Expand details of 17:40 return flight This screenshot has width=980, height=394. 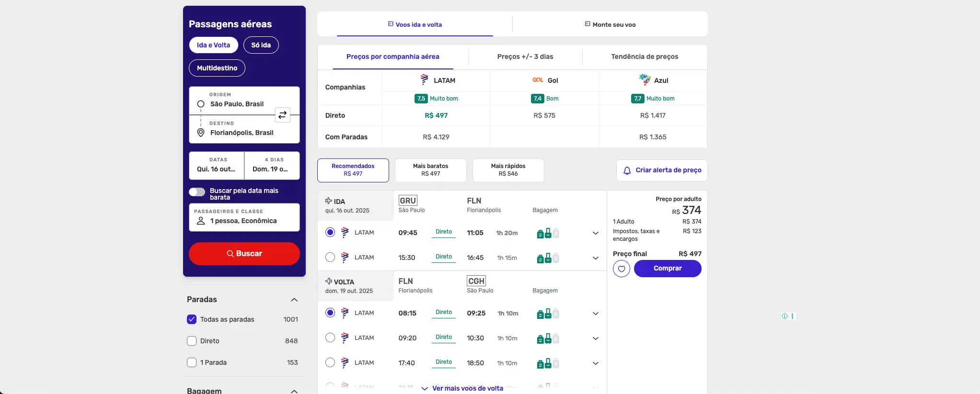(596, 363)
